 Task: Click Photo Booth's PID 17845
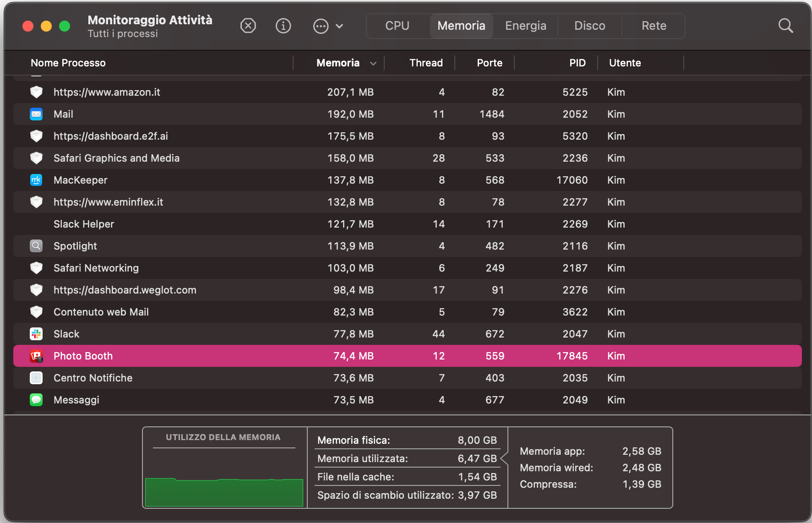click(x=572, y=356)
